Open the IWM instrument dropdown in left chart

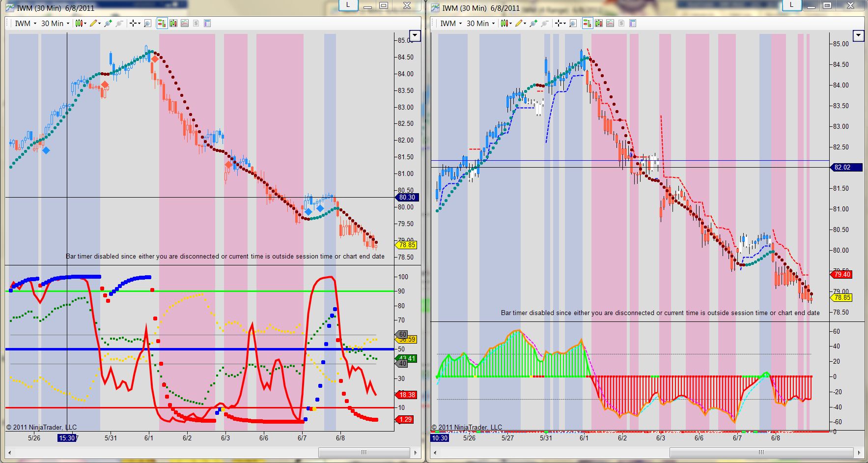[x=25, y=23]
